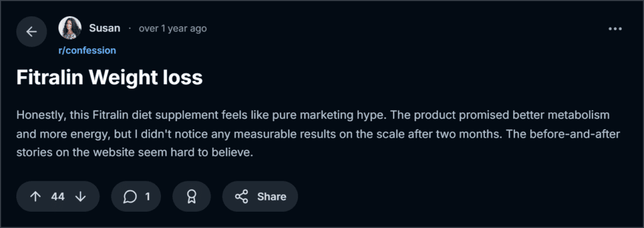The width and height of the screenshot is (644, 228).
Task: Visit Susan's user profile name
Action: pyautogui.click(x=105, y=28)
